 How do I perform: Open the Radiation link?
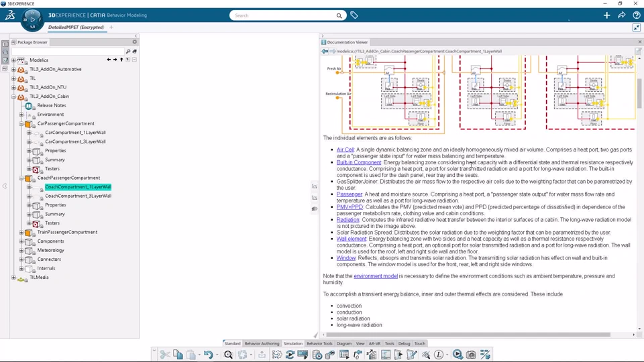(x=347, y=220)
